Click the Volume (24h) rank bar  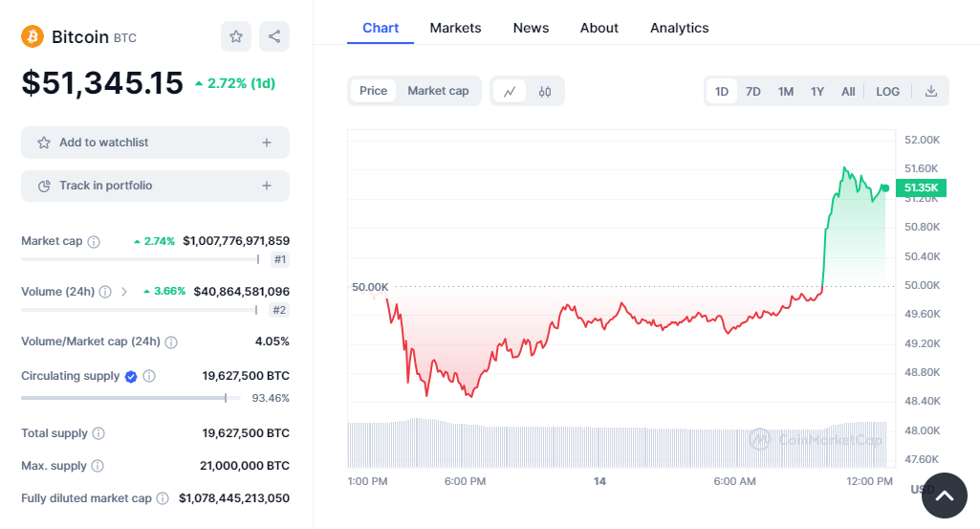[x=140, y=310]
